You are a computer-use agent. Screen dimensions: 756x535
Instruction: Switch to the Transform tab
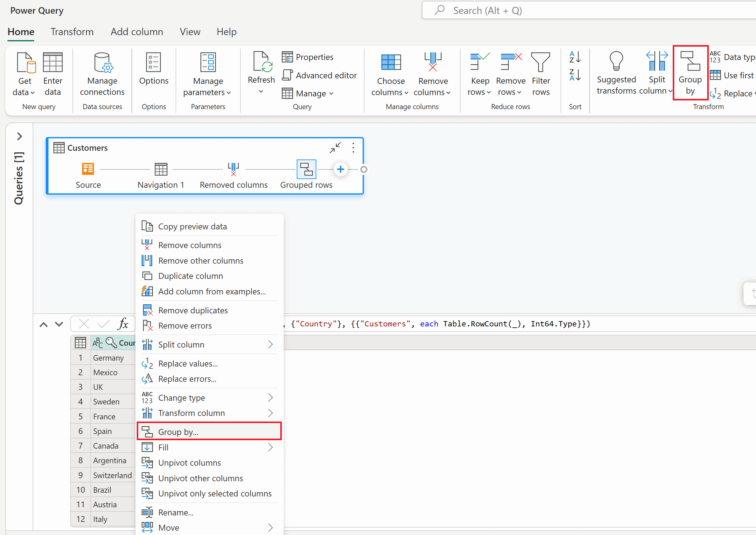72,32
